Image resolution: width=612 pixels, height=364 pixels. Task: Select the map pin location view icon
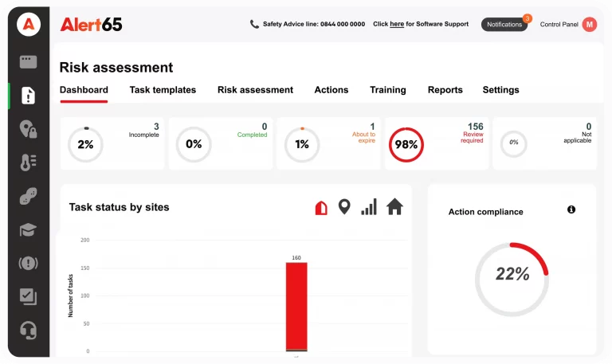tap(344, 207)
